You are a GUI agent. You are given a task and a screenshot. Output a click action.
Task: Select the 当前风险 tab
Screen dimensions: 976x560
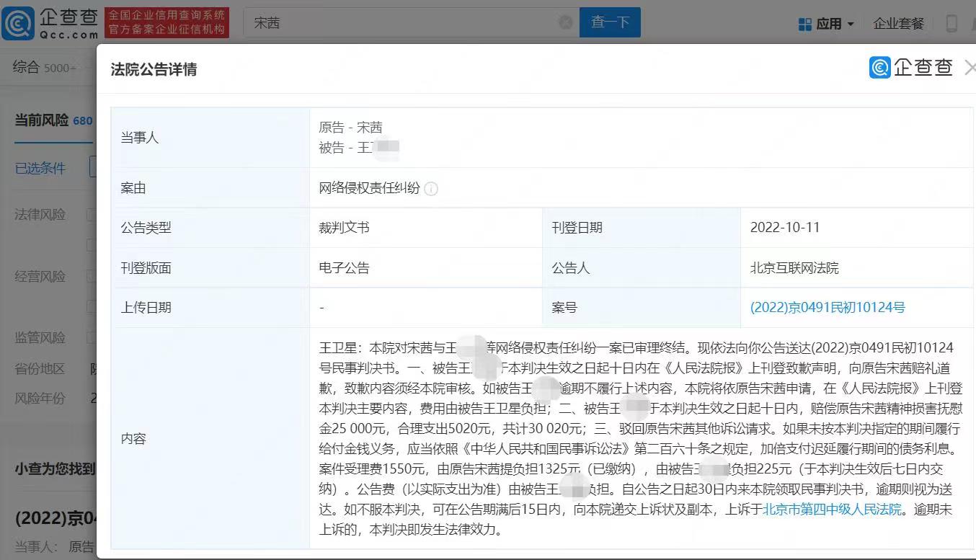(x=42, y=120)
